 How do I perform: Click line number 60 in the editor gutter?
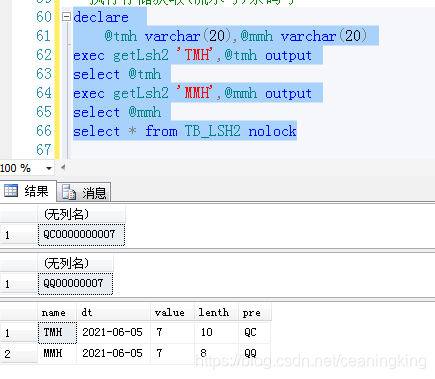click(x=44, y=17)
